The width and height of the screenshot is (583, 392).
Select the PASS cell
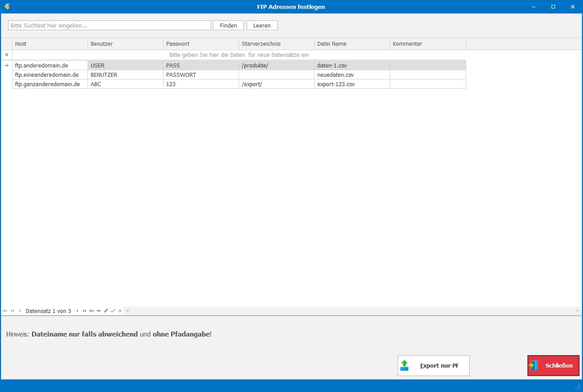coord(201,65)
